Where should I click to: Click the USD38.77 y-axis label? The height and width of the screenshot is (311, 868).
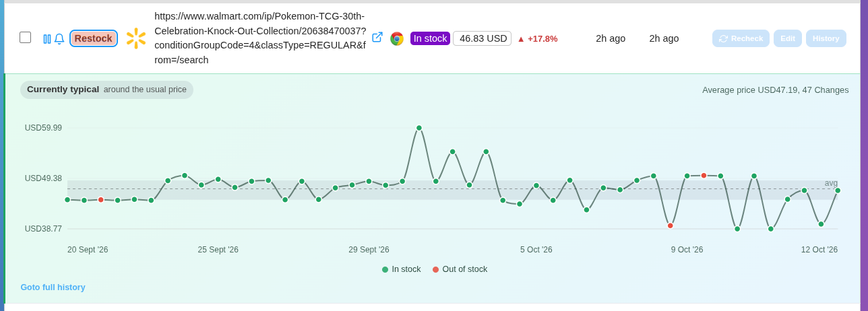click(43, 229)
